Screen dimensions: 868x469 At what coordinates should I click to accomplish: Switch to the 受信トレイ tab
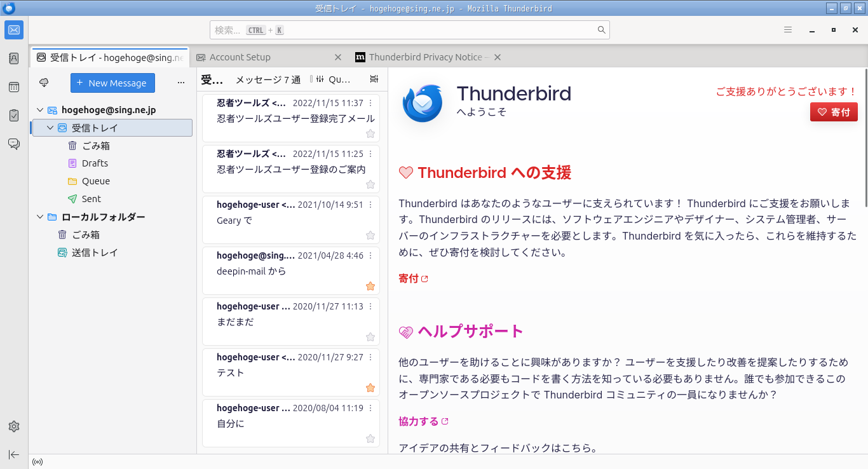(110, 57)
